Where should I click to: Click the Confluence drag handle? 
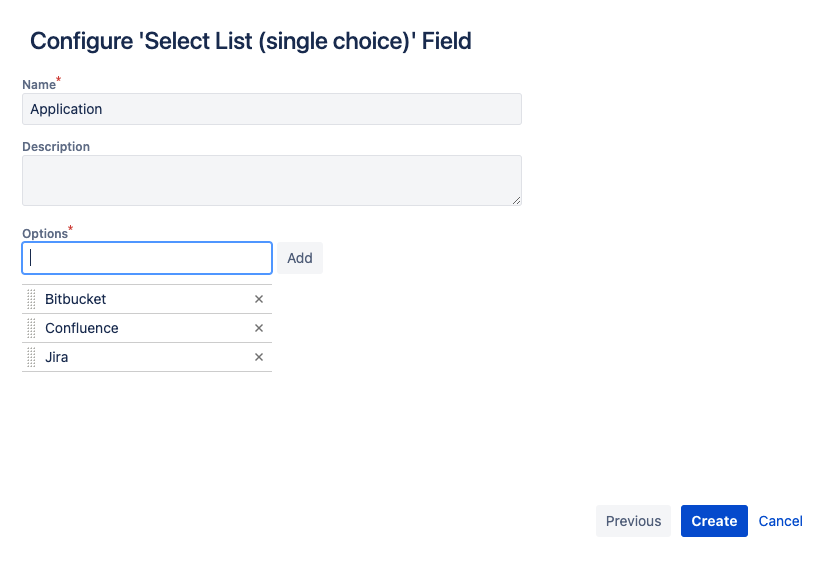pyautogui.click(x=32, y=328)
